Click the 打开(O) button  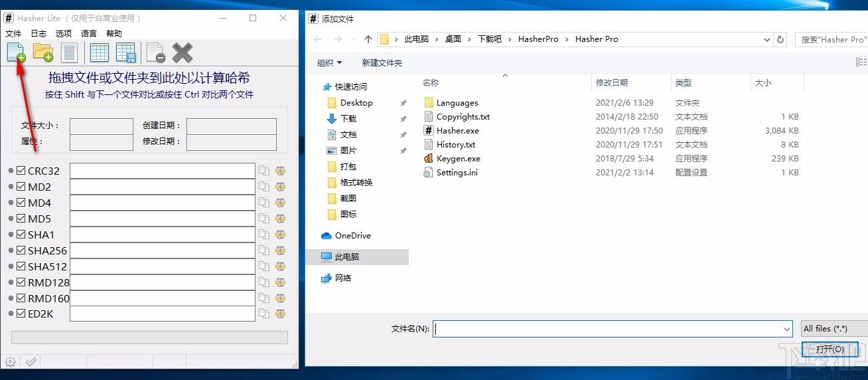[830, 349]
